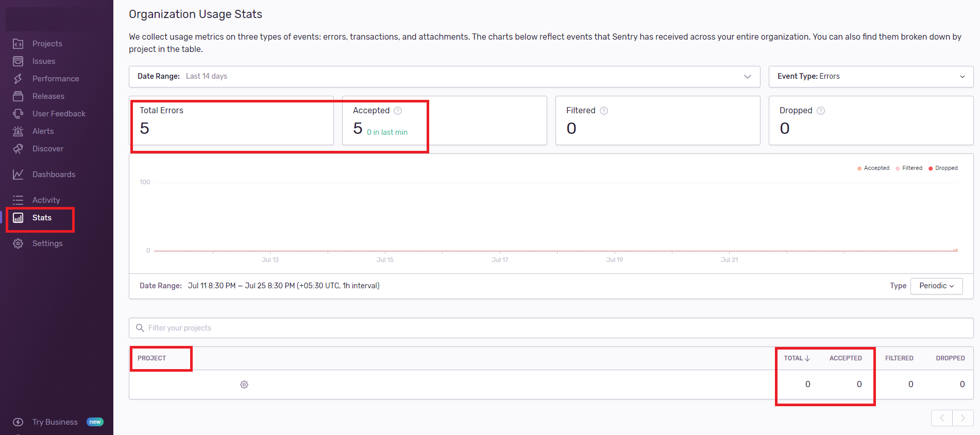Viewport: 980px width, 435px height.
Task: Click the Performance lightning icon
Action: point(18,79)
